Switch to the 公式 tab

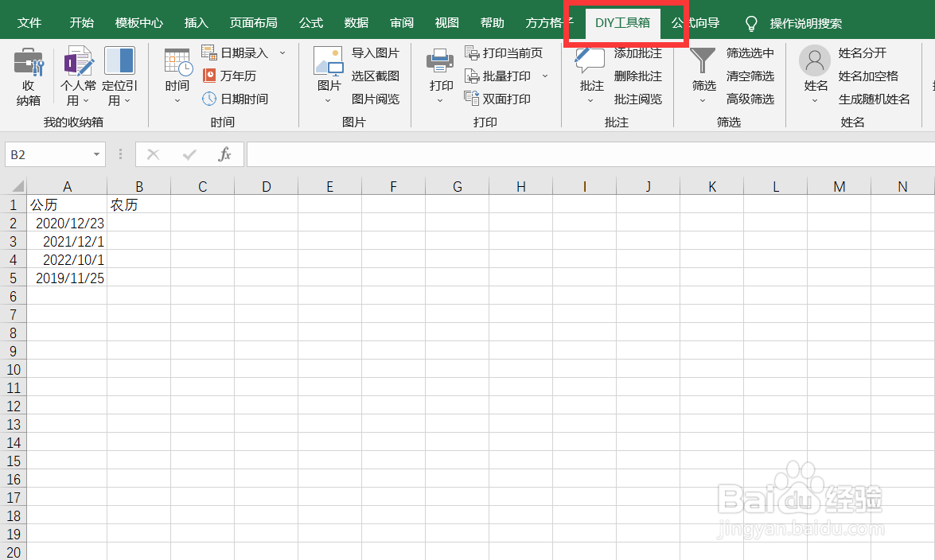coord(310,22)
